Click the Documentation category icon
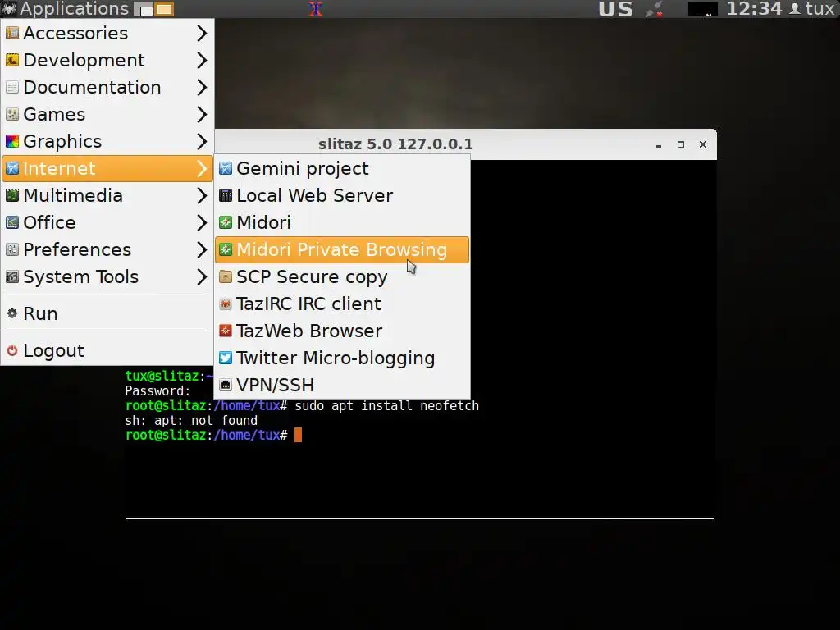The height and width of the screenshot is (630, 840). pyautogui.click(x=12, y=87)
